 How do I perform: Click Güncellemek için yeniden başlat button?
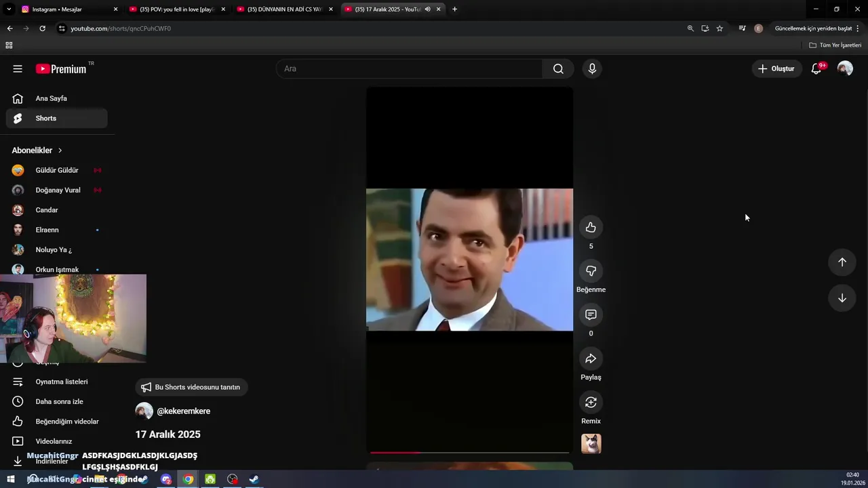coord(813,28)
